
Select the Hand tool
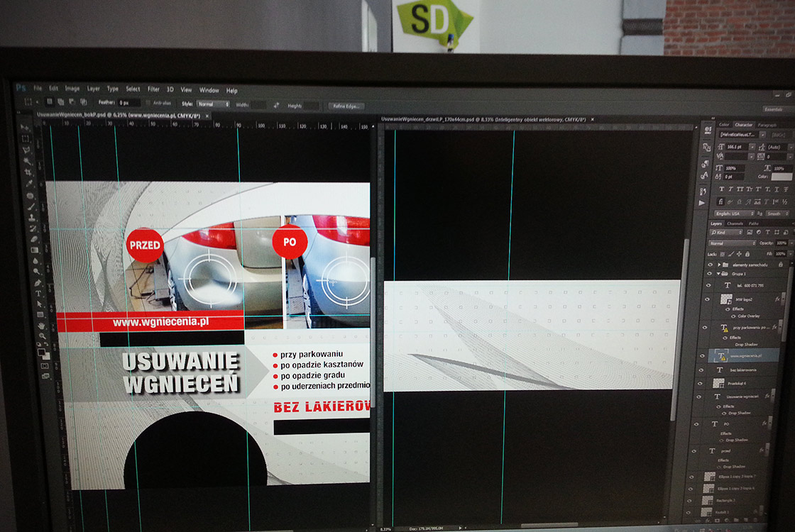(x=41, y=326)
